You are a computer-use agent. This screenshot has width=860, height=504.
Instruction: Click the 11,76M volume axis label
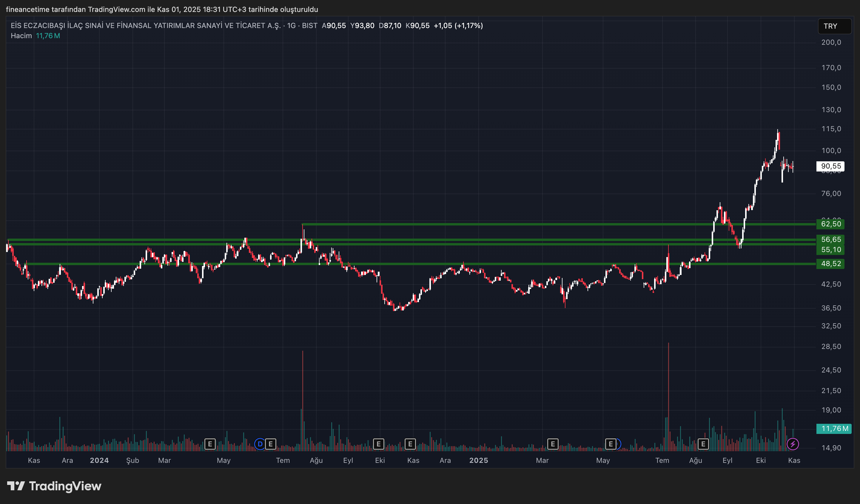[834, 429]
